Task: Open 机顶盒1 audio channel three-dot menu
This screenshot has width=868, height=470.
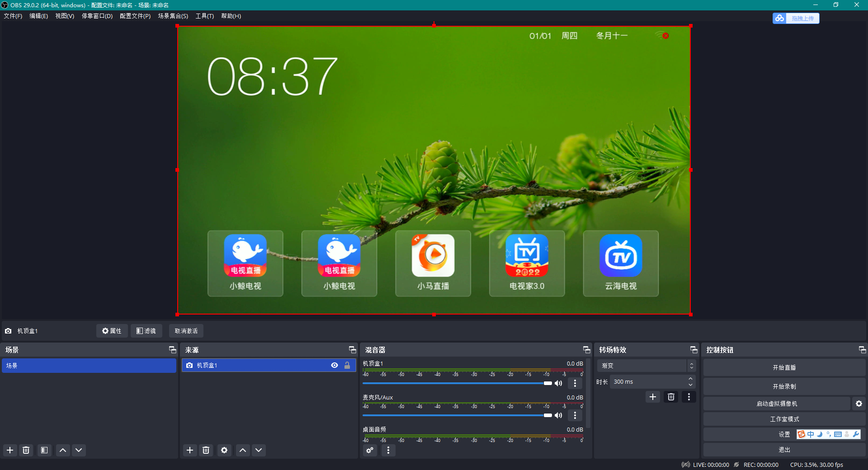Action: [575, 383]
